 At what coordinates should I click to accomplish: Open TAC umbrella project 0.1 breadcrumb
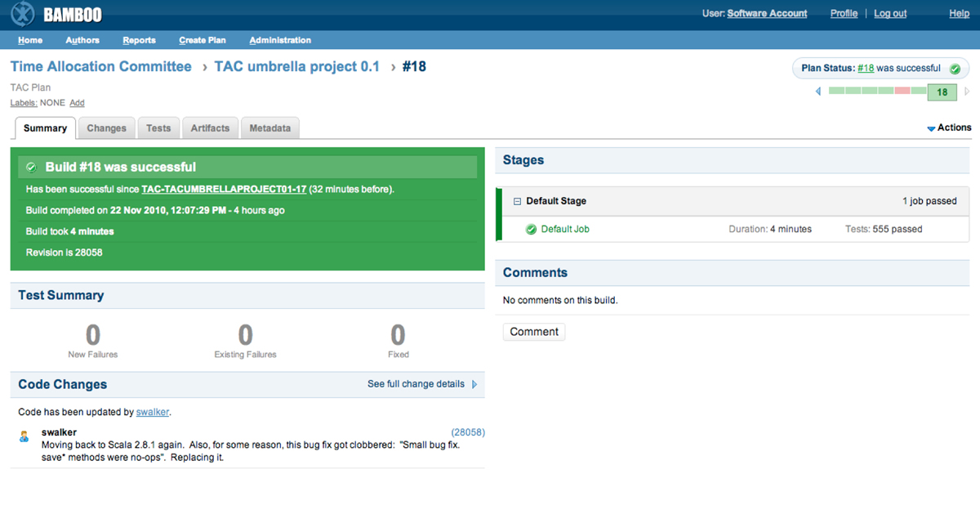(297, 67)
